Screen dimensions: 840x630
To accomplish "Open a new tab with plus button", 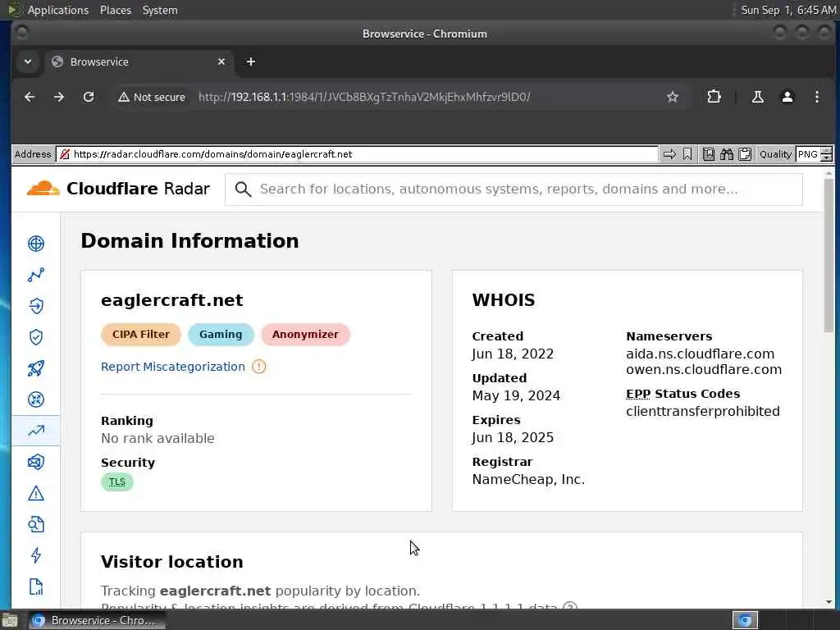I will click(x=251, y=62).
